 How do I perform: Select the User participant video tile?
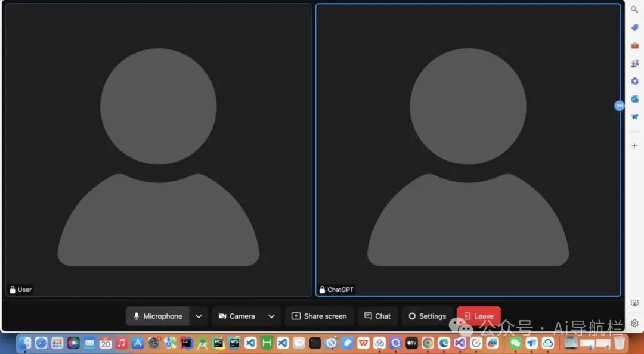(158, 150)
